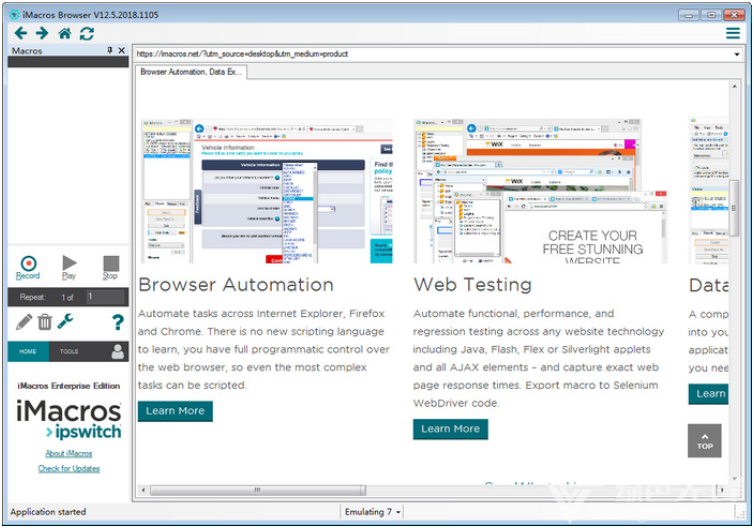Viewport: 754px width, 528px height.
Task: Expand the address bar dropdown arrow
Action: 737,54
